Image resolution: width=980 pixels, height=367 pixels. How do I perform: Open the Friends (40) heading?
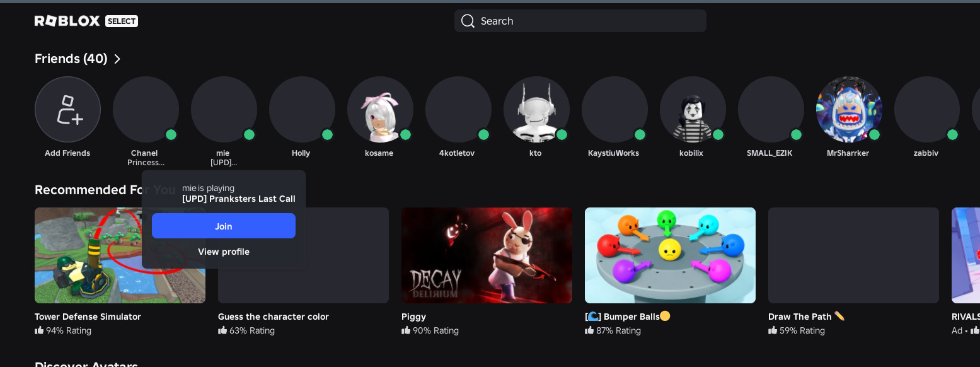[71, 59]
